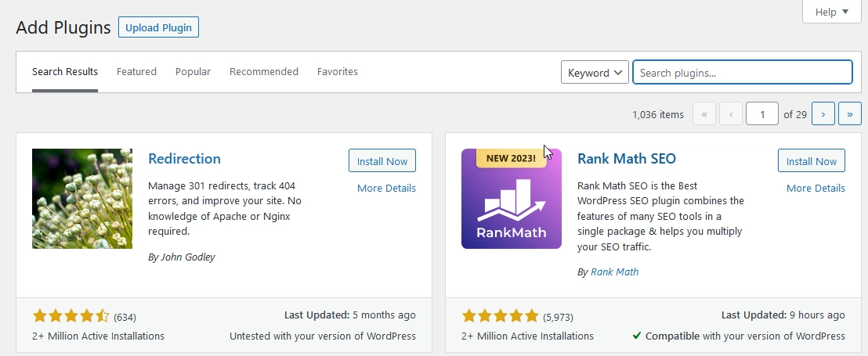Click the current page number field
The image size is (868, 356).
(762, 114)
